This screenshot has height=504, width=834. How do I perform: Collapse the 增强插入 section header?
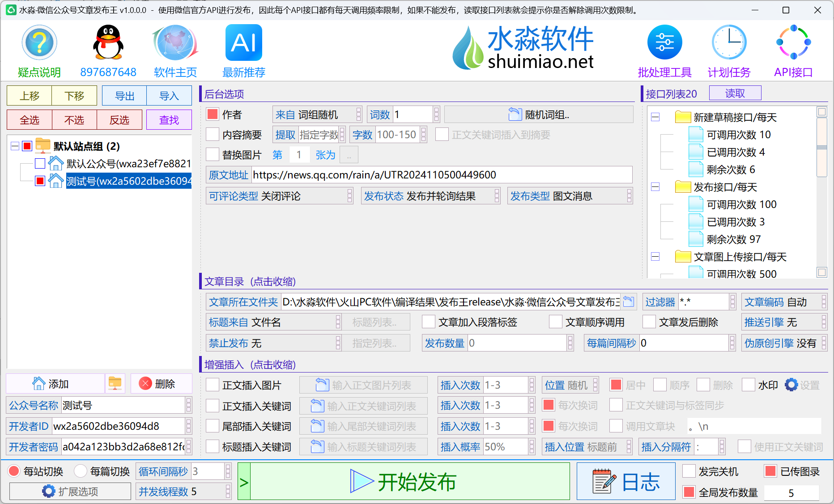click(x=250, y=364)
